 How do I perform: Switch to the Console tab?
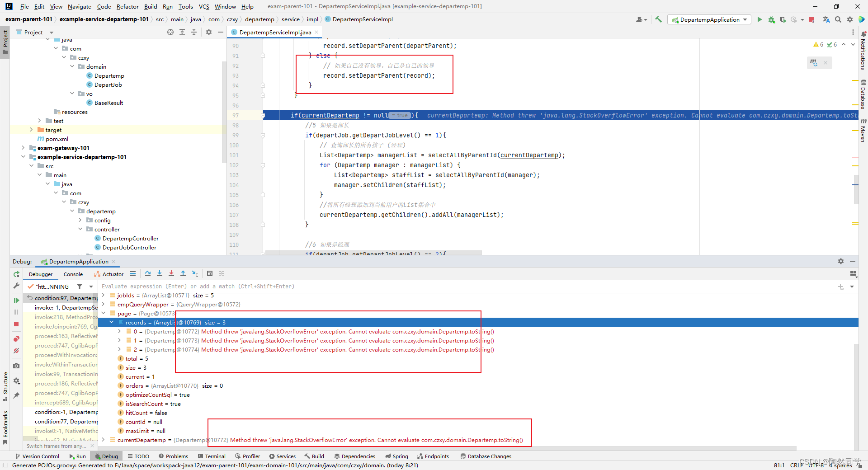73,274
